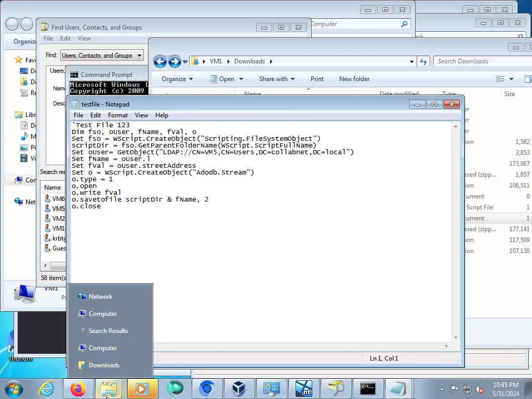Viewport: 532px width, 399px height.
Task: Open Notepad taskbar icon
Action: tap(399, 389)
